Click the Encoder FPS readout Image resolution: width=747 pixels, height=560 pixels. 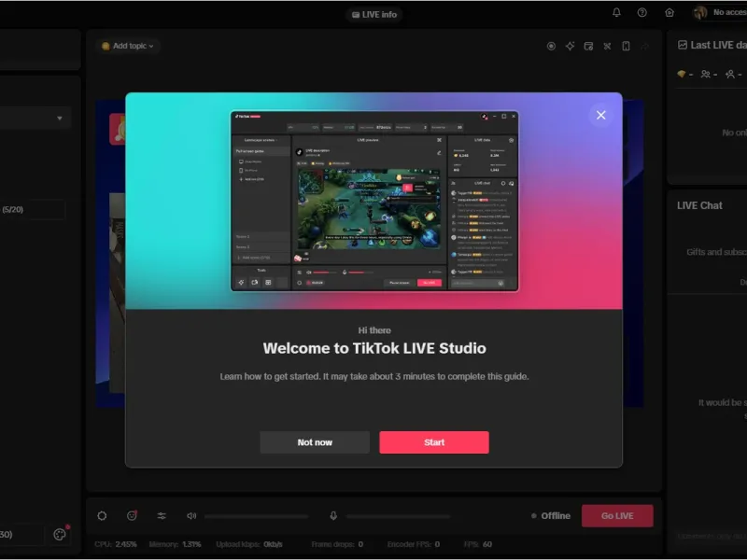point(414,544)
